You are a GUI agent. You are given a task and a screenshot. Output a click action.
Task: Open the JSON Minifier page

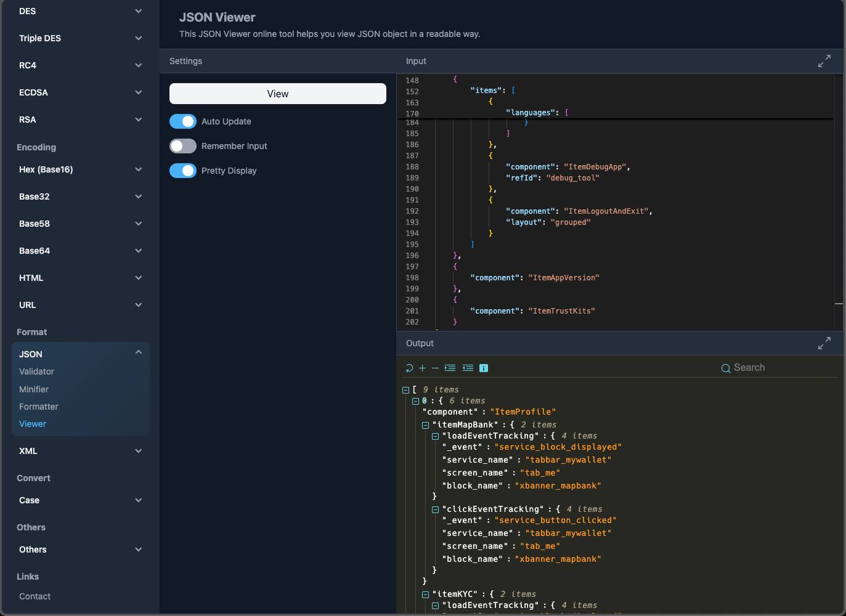point(34,389)
